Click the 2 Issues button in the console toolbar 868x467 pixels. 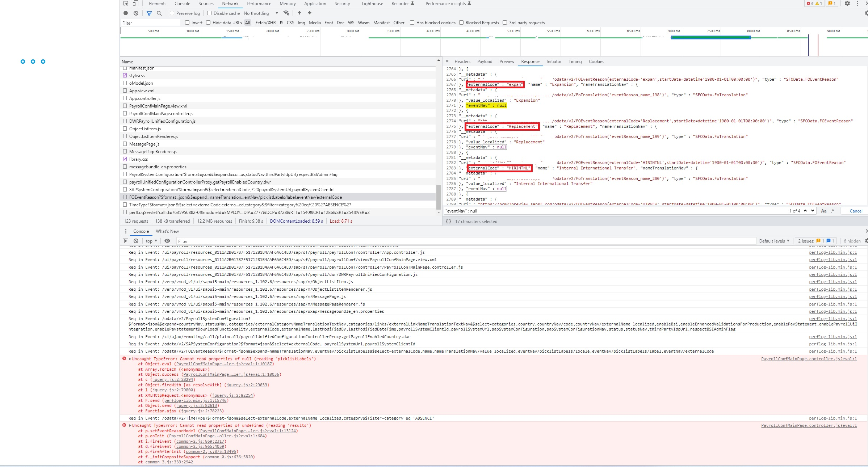pos(816,241)
